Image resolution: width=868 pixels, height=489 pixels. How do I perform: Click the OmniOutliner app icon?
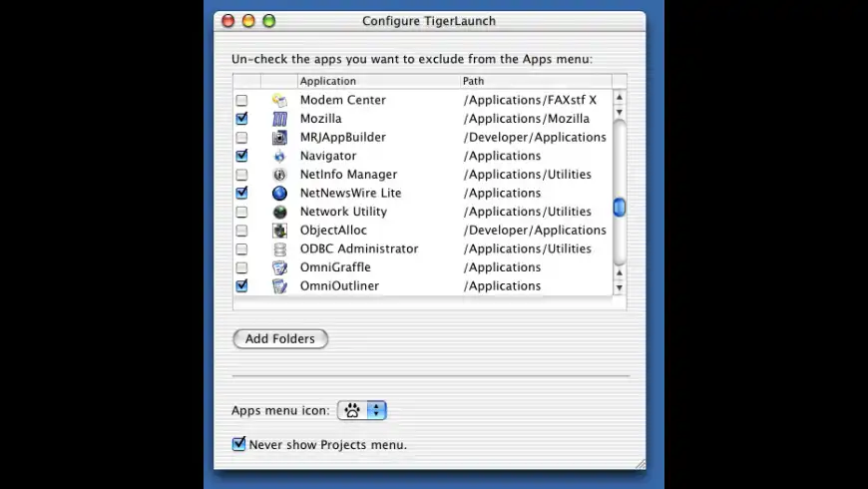[279, 286]
